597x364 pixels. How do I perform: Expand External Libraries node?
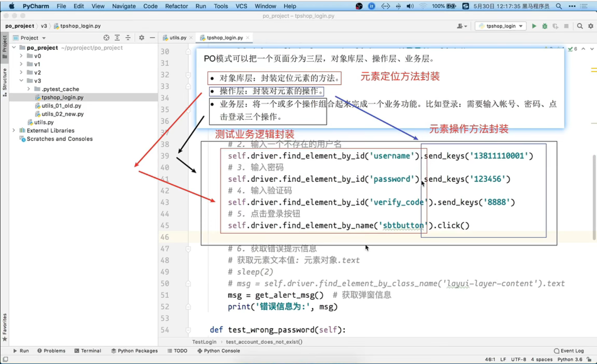click(x=14, y=130)
